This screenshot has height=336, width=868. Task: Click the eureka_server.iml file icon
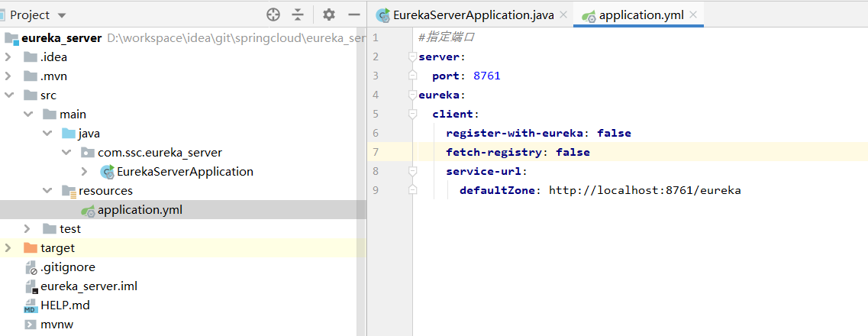point(31,286)
